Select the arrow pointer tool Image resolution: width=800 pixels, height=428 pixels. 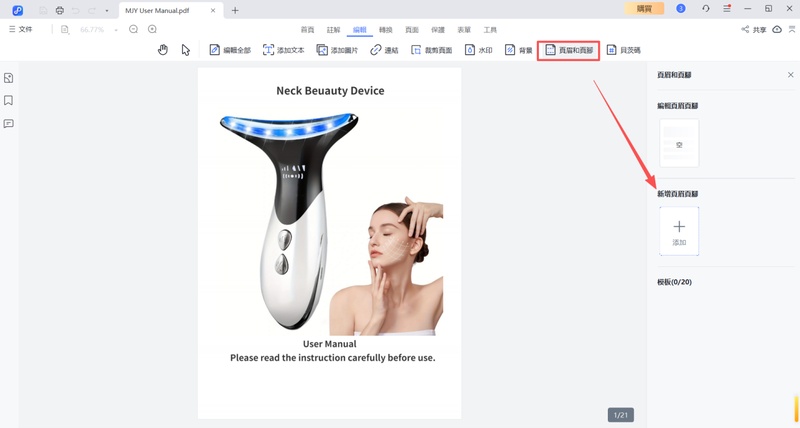186,50
